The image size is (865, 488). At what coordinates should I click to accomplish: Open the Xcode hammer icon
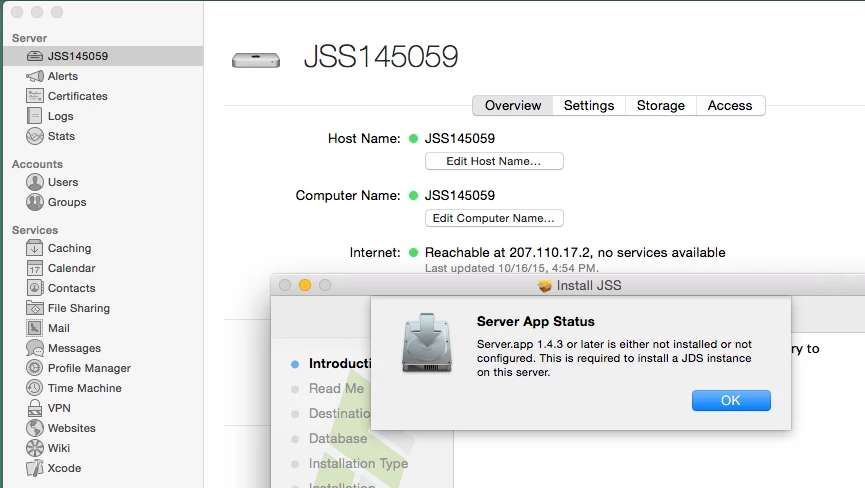coord(34,468)
